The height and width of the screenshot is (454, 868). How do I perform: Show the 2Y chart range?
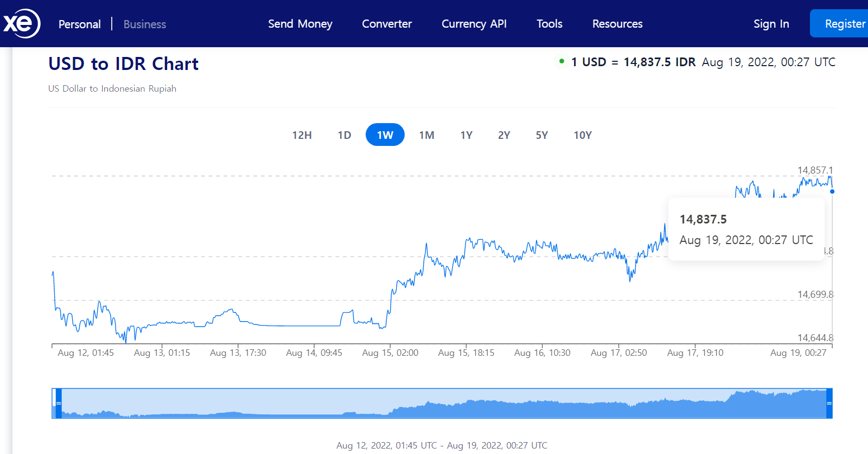click(x=504, y=135)
